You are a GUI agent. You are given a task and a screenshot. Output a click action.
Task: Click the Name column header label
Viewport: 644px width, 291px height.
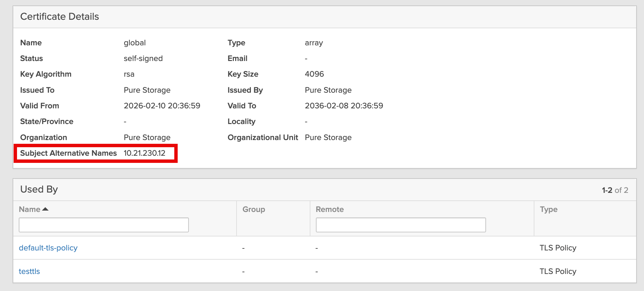coord(30,209)
